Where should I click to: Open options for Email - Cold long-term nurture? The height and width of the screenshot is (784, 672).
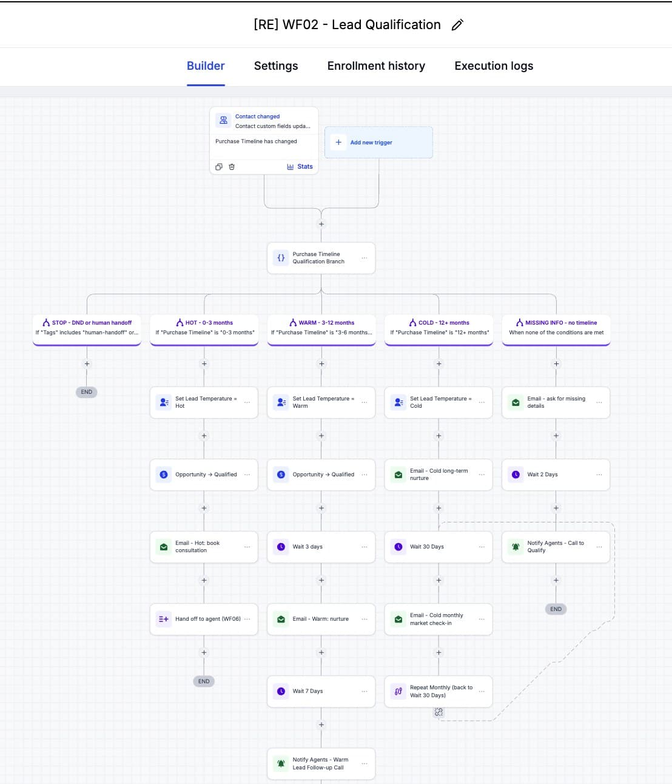click(482, 475)
